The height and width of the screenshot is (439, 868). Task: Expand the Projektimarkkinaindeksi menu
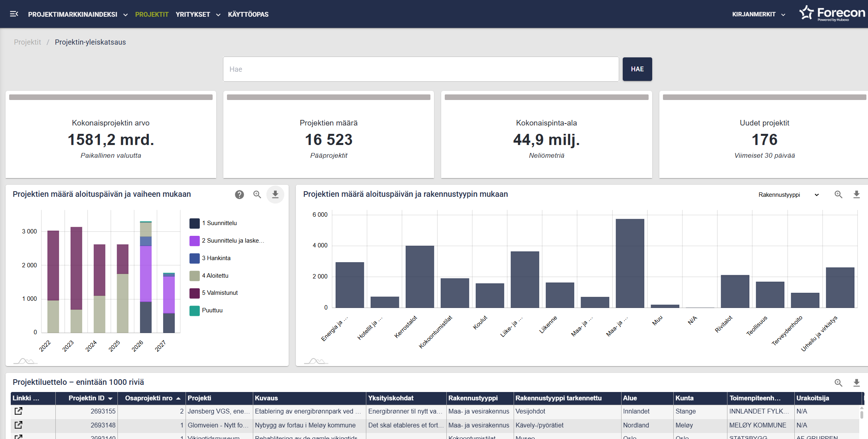click(78, 14)
